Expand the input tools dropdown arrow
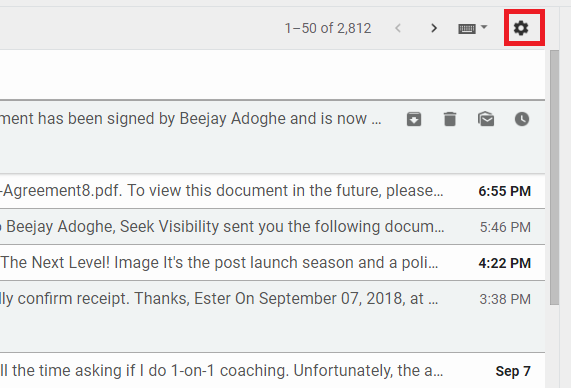This screenshot has width=571, height=388. coord(484,27)
